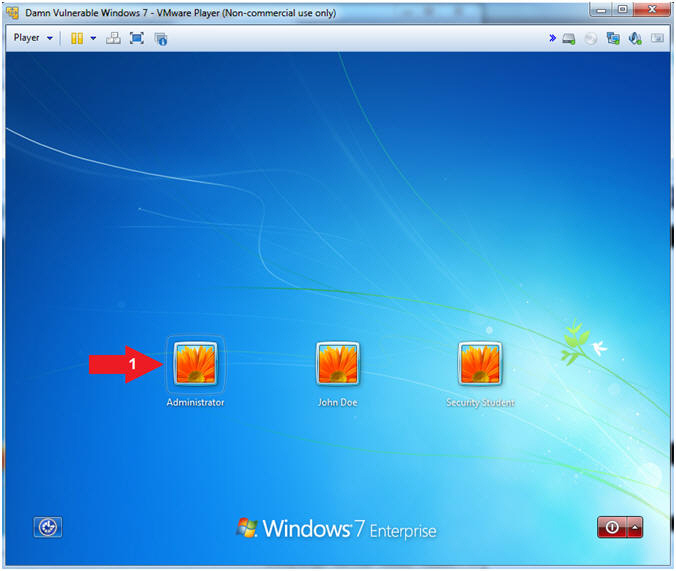676x571 pixels.
Task: Open the Player menu
Action: (33, 38)
